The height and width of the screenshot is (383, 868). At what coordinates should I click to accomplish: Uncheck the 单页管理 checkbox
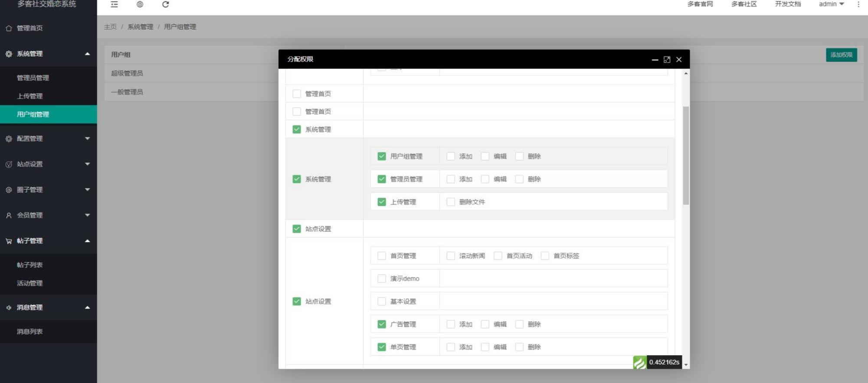tap(382, 347)
